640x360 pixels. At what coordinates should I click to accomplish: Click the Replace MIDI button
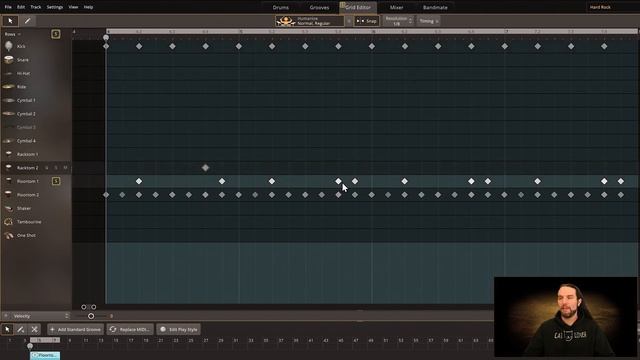point(130,329)
